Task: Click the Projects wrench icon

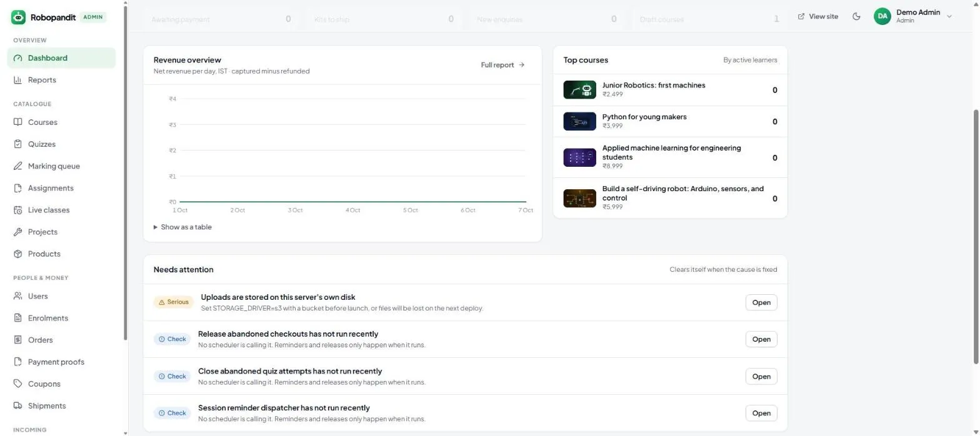Action: (x=17, y=232)
